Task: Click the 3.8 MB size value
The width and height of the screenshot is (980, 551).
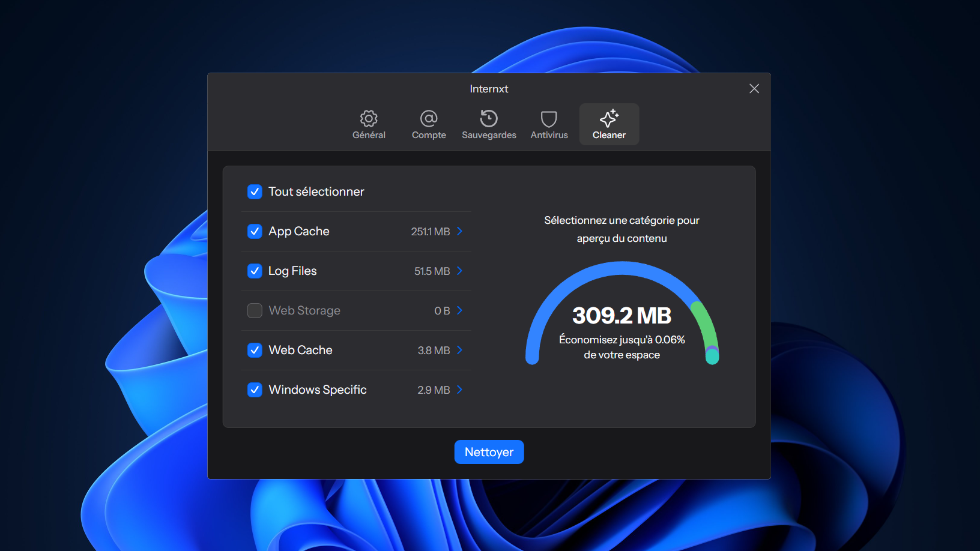Action: coord(434,351)
